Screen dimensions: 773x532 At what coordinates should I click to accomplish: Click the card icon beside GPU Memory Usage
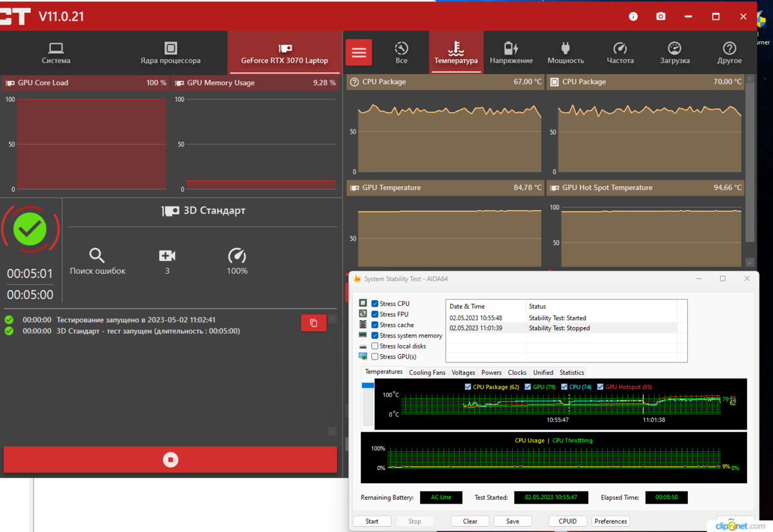pyautogui.click(x=180, y=82)
